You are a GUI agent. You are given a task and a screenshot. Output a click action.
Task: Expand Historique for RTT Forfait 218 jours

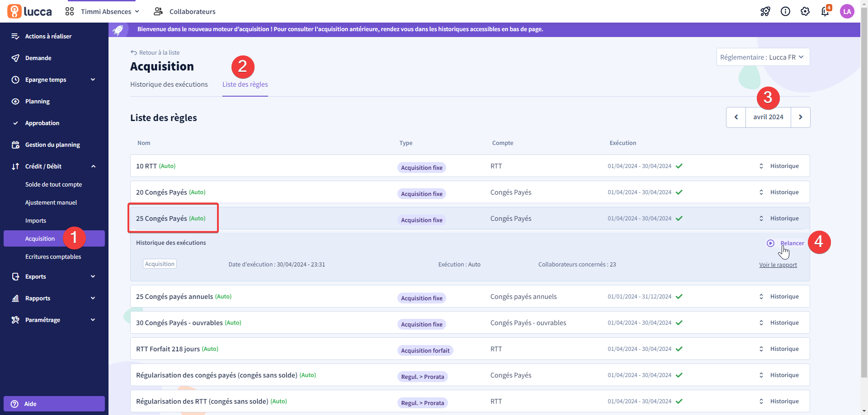(779, 349)
